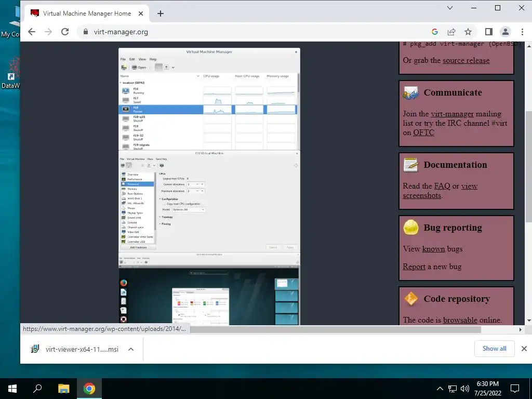The image size is (532, 399).
Task: Click the Communicate heading text
Action: [x=453, y=92]
